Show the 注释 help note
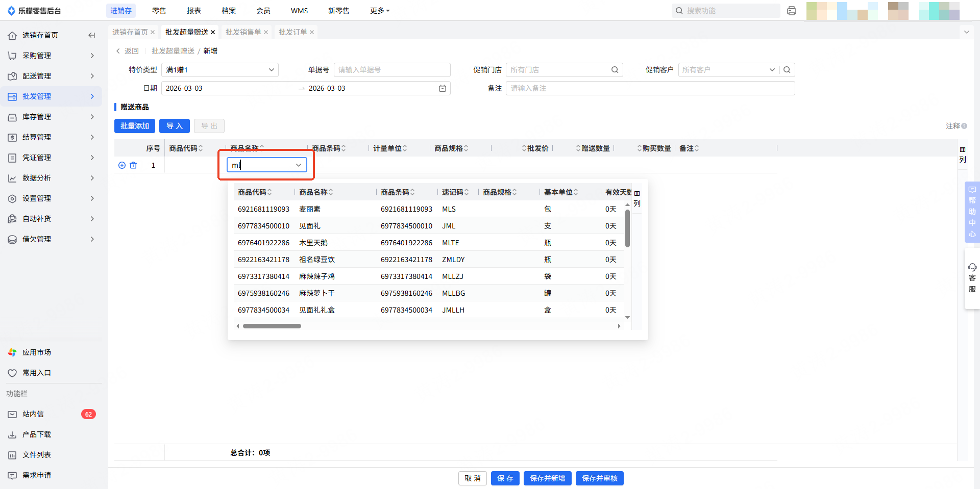Image resolution: width=980 pixels, height=489 pixels. coord(956,126)
